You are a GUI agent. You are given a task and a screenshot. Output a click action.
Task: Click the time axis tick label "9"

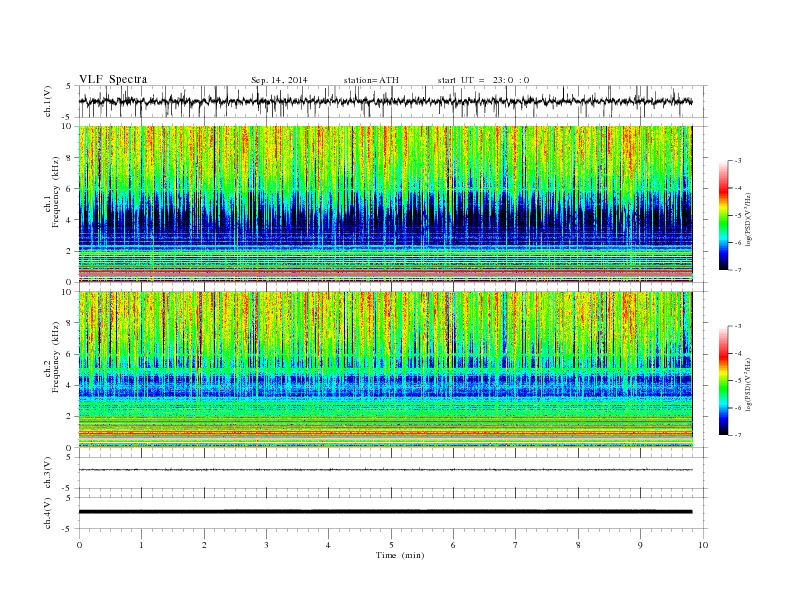[x=640, y=545]
